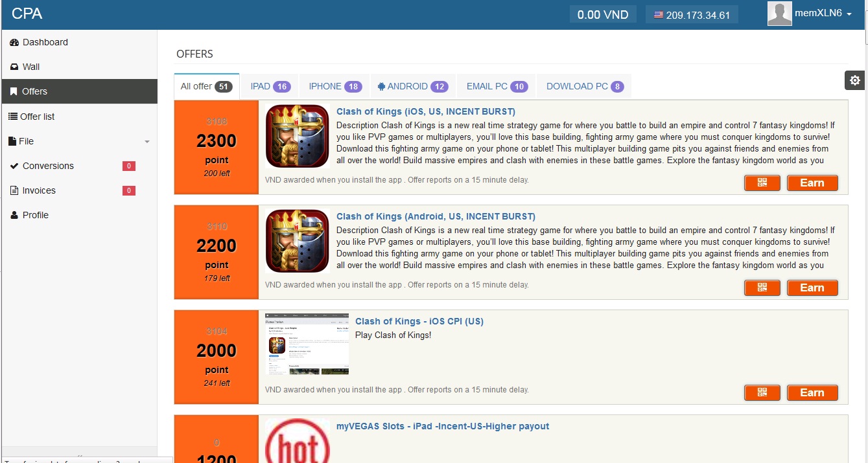The width and height of the screenshot is (868, 463).
Task: Click the 'Play Clash of Kings!' description
Action: point(393,335)
